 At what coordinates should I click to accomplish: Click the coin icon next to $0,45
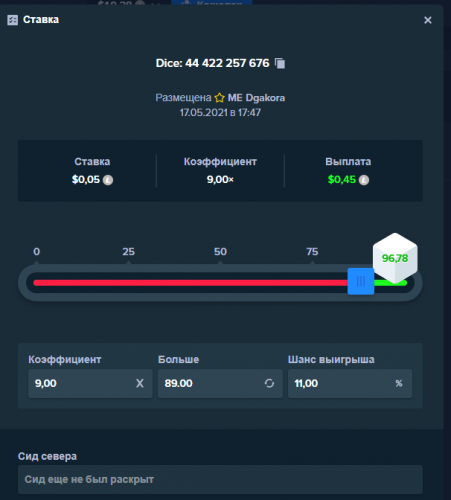pyautogui.click(x=364, y=180)
